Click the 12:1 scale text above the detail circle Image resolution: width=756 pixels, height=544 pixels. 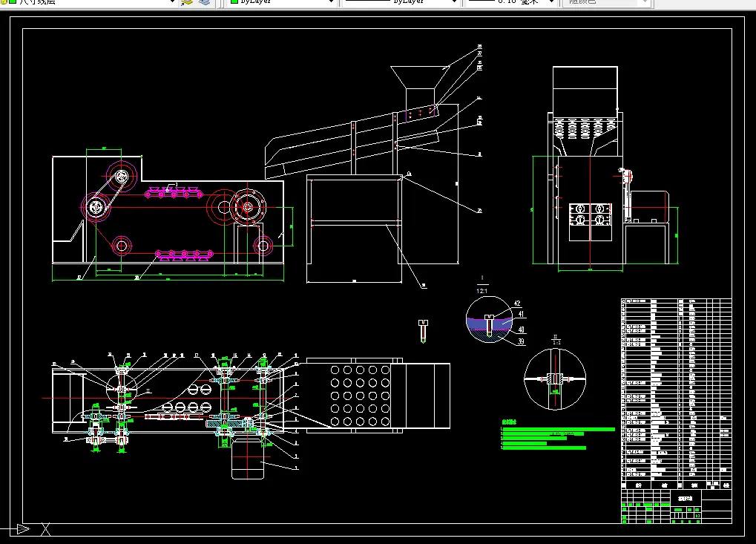pos(481,291)
